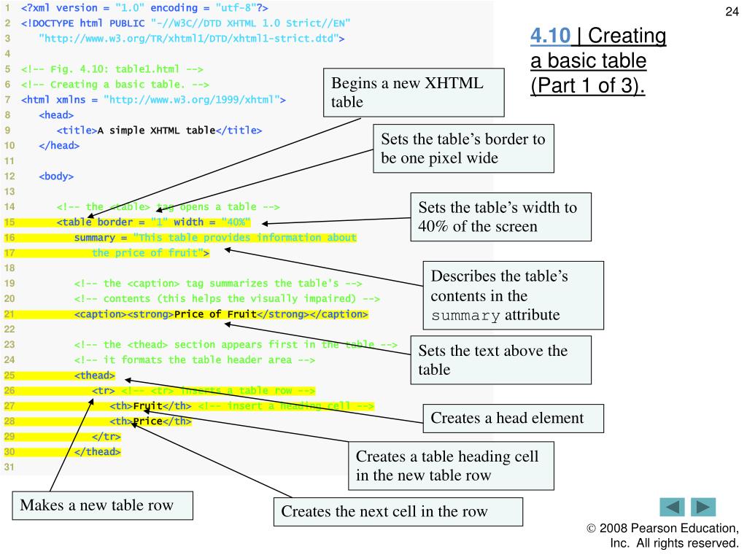Select the "Creates a head element" note
Viewport: 747px width, 560px height.
[x=513, y=419]
